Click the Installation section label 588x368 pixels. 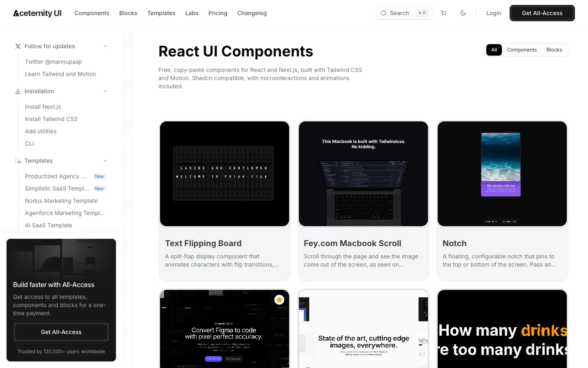39,91
